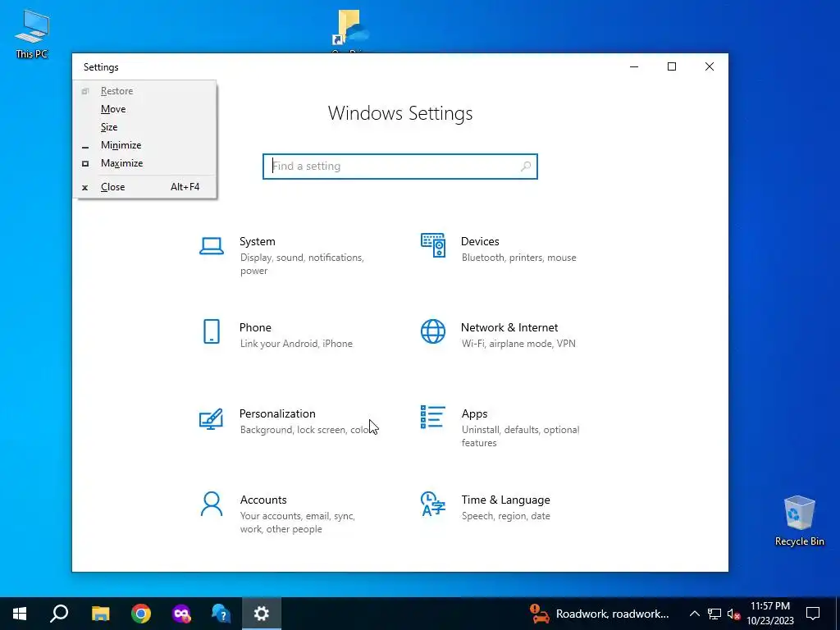Close the Settings window with X button
This screenshot has width=840, height=630.
click(710, 66)
